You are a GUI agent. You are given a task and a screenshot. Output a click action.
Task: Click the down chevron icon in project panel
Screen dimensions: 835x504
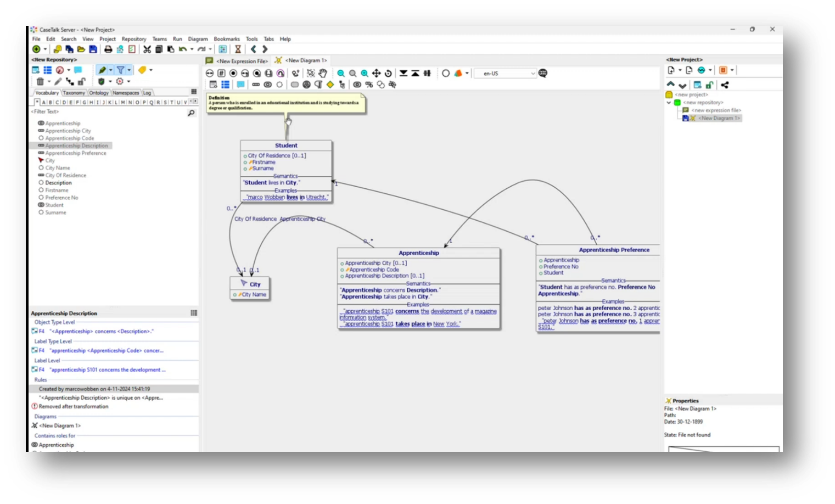(x=682, y=85)
